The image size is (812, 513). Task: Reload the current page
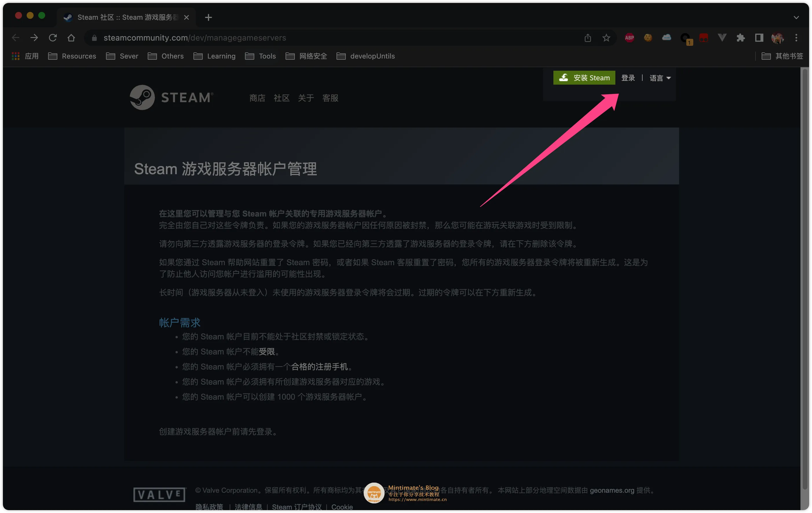click(53, 37)
